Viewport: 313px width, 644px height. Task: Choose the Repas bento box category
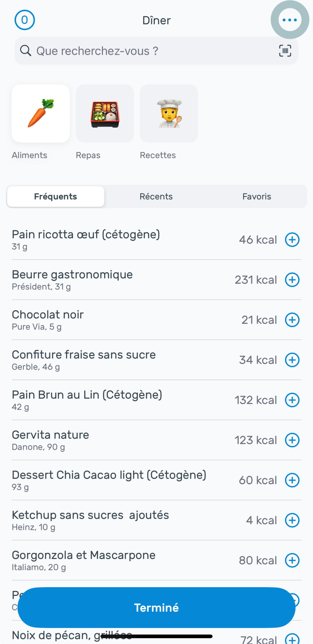pyautogui.click(x=105, y=113)
